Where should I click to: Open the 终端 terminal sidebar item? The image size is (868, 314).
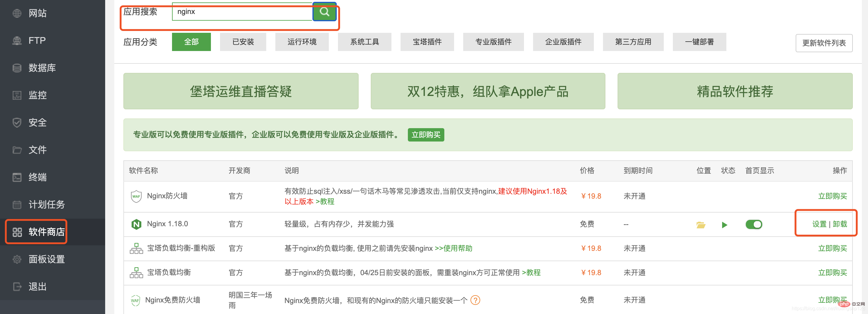click(38, 177)
